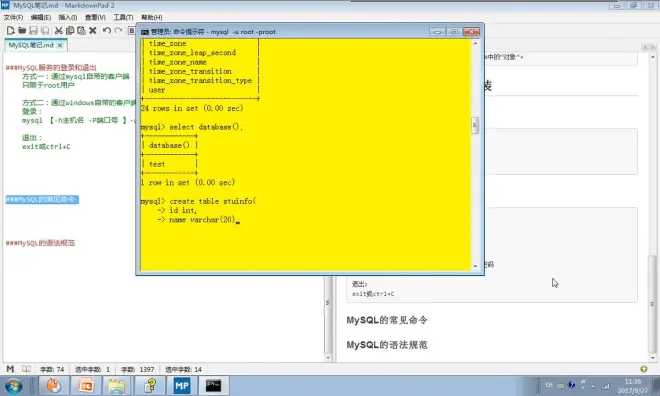Switch to MarkdownPad MP taskbar button
The height and width of the screenshot is (396, 660).
pos(181,385)
